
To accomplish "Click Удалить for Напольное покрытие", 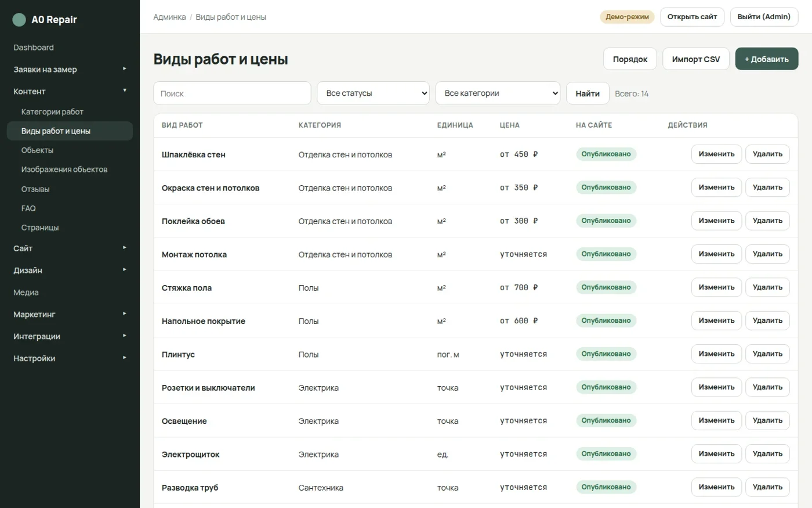I will coord(767,320).
